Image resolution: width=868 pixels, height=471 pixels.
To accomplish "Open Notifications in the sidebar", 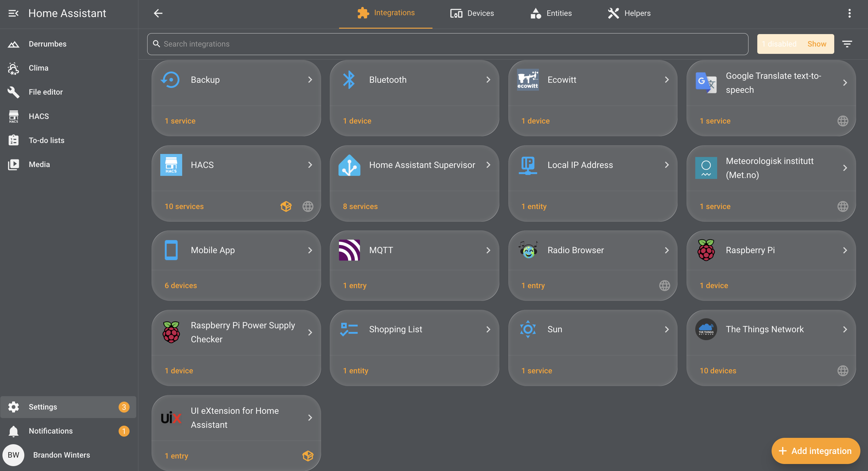I will (69, 431).
